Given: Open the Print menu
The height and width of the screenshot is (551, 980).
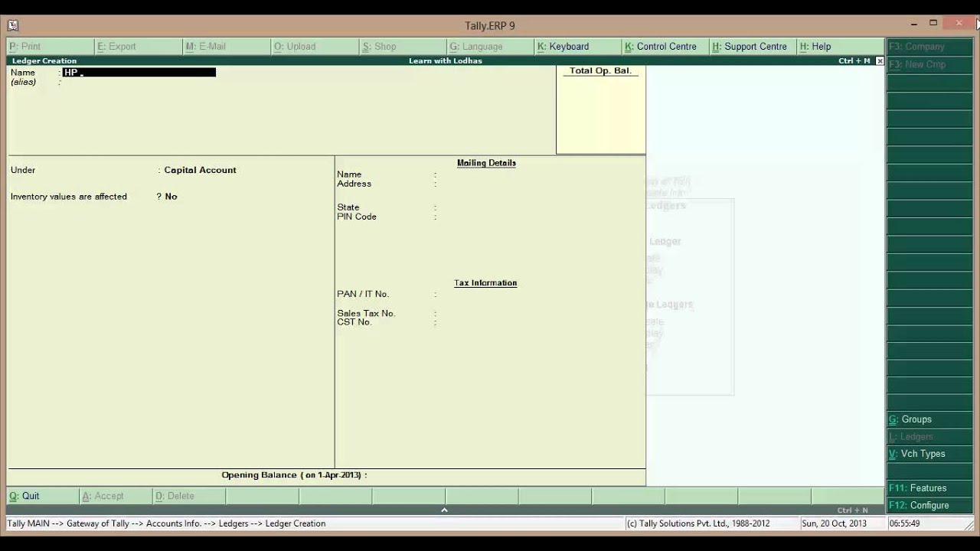Looking at the screenshot, I should click(51, 47).
